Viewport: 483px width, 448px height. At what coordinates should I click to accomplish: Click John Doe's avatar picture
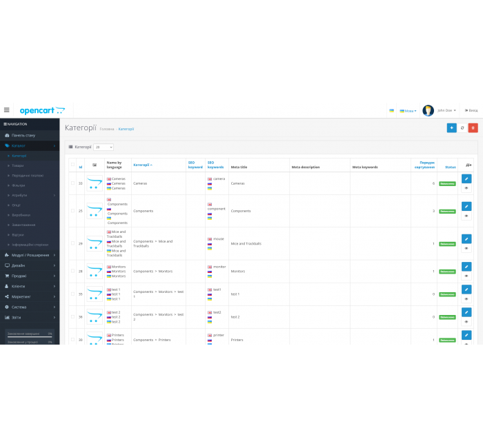coord(428,110)
